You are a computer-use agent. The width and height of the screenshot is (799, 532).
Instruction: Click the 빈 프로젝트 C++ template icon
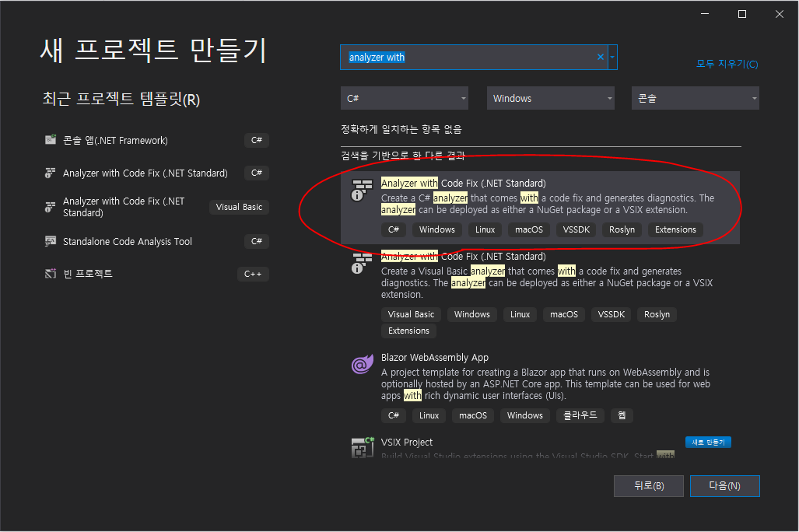51,274
